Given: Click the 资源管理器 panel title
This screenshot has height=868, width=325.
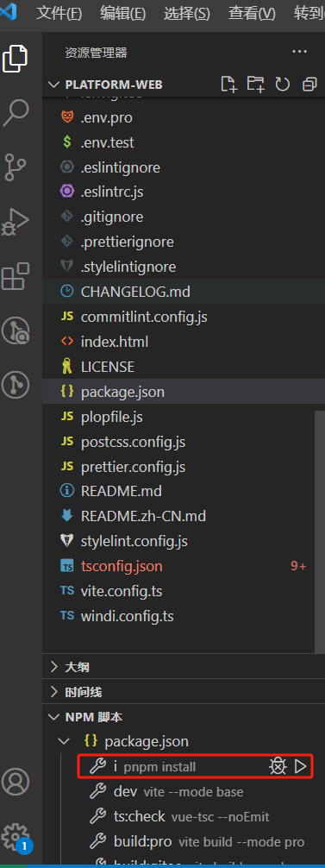Looking at the screenshot, I should 97,53.
